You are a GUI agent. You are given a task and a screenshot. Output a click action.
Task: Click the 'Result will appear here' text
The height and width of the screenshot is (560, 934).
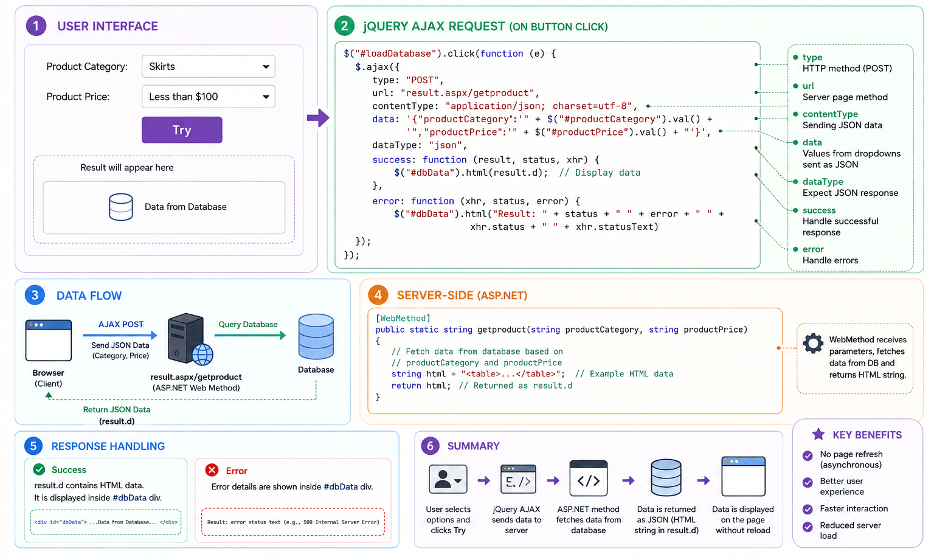[x=127, y=167]
